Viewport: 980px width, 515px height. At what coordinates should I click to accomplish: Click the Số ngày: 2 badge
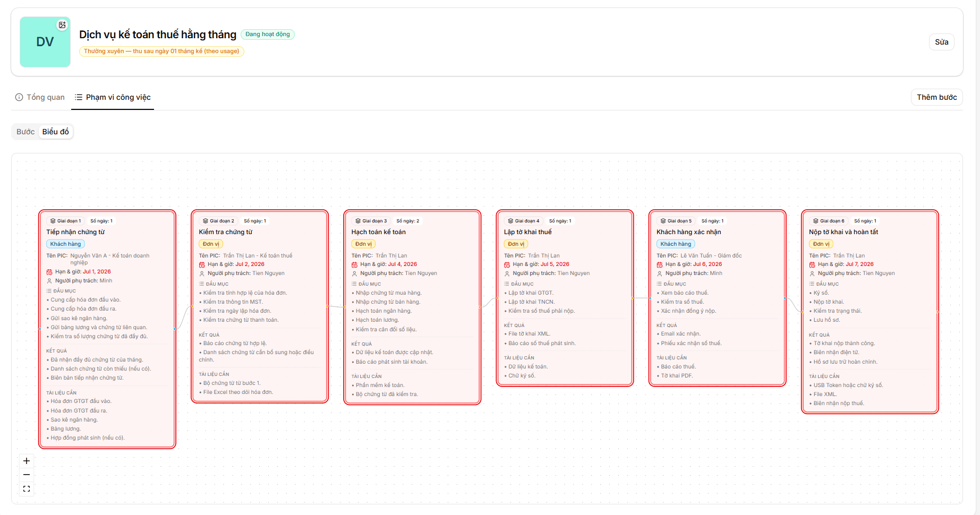407,221
